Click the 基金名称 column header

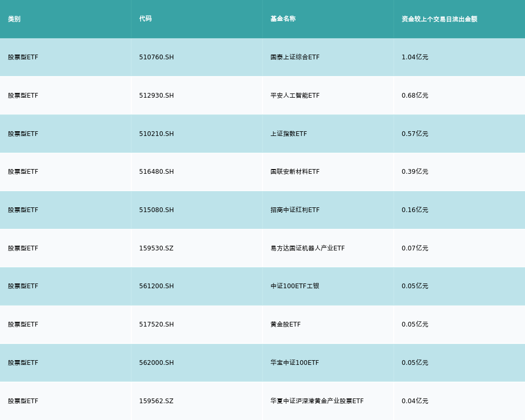(x=283, y=19)
